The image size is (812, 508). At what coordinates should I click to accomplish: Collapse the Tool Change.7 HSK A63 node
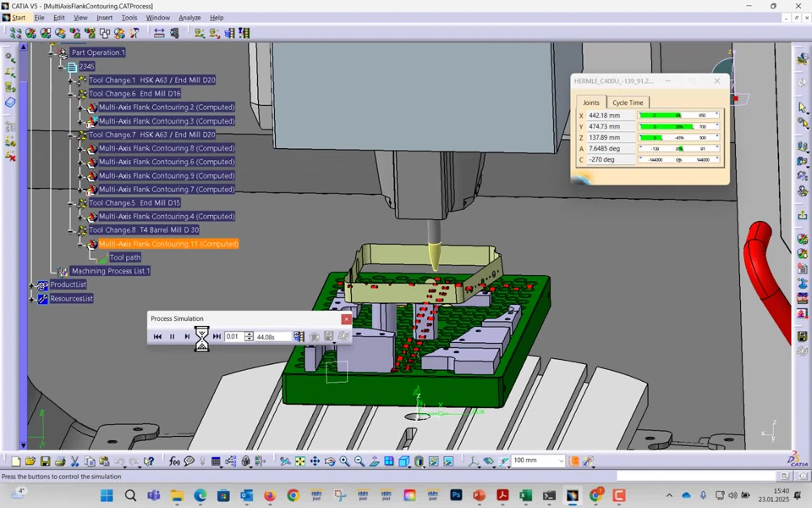(70, 135)
